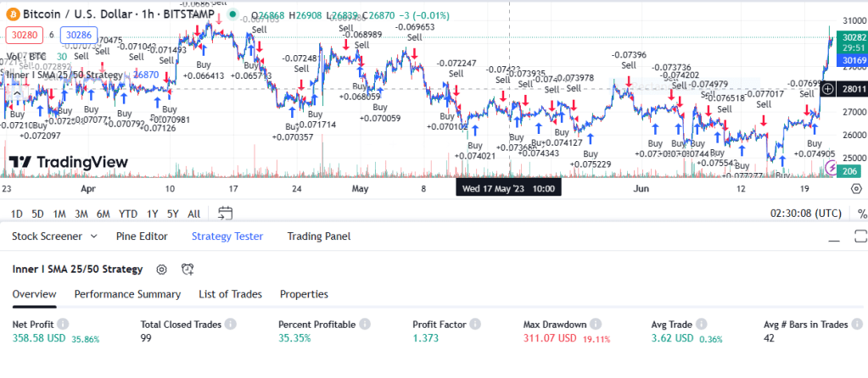Switch to the Pine Editor tab

142,236
